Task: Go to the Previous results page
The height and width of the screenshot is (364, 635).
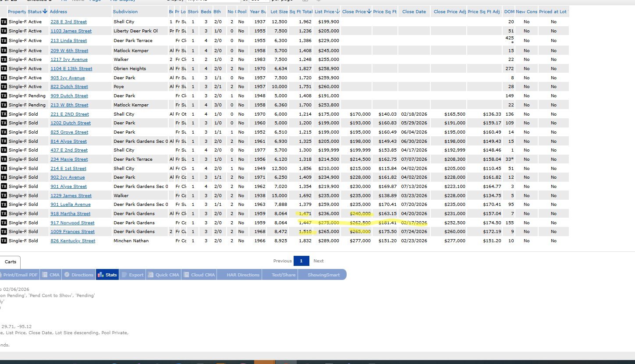Action: click(x=282, y=261)
